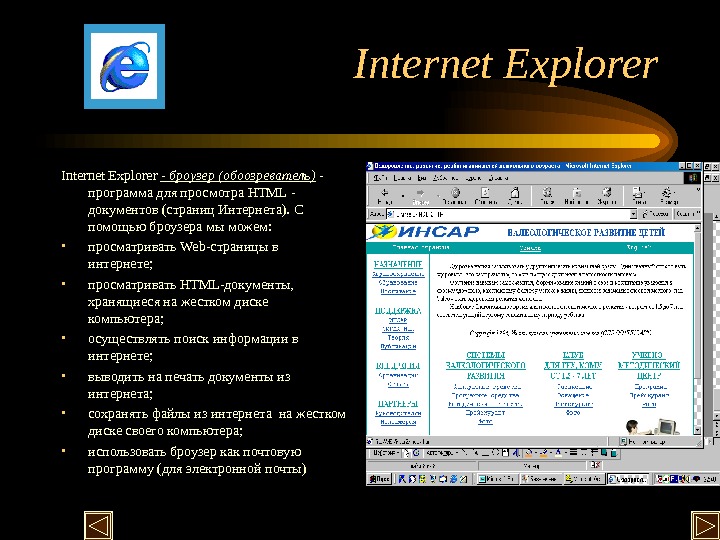Open the 'СИСТЕМЫ ВАЛЕОЛОГИЧЕСКОГО РАЗВИТИЯ' link
This screenshot has width=720, height=540.
point(485,365)
